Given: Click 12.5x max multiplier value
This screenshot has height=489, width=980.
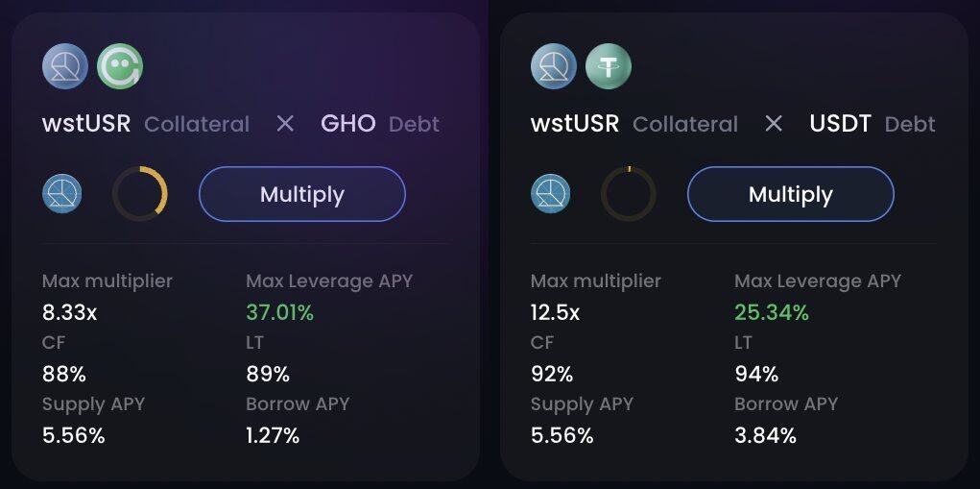Looking at the screenshot, I should [x=555, y=312].
